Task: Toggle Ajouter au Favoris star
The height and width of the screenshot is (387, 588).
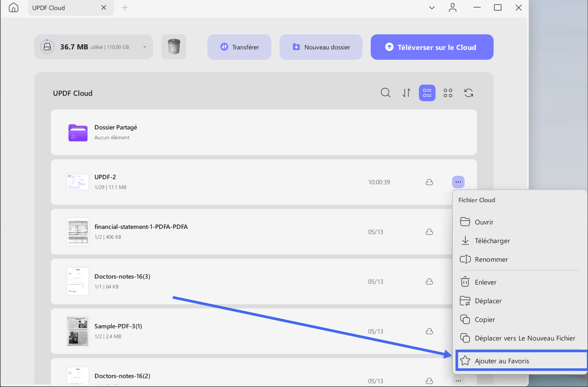Action: pyautogui.click(x=465, y=360)
